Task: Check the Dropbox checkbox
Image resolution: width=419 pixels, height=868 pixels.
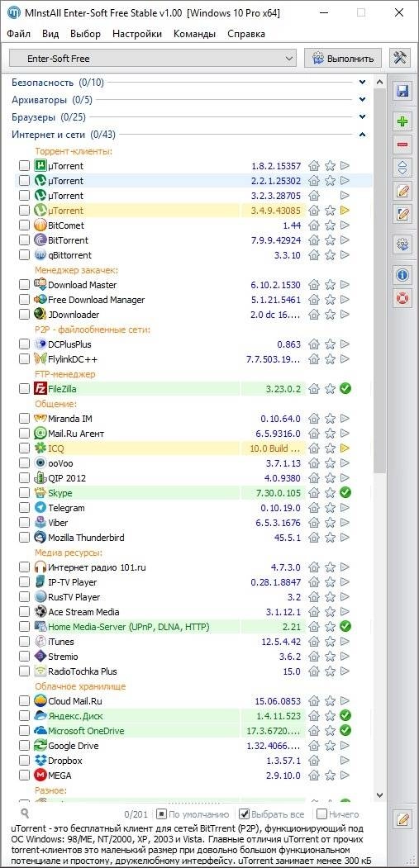Action: [25, 761]
